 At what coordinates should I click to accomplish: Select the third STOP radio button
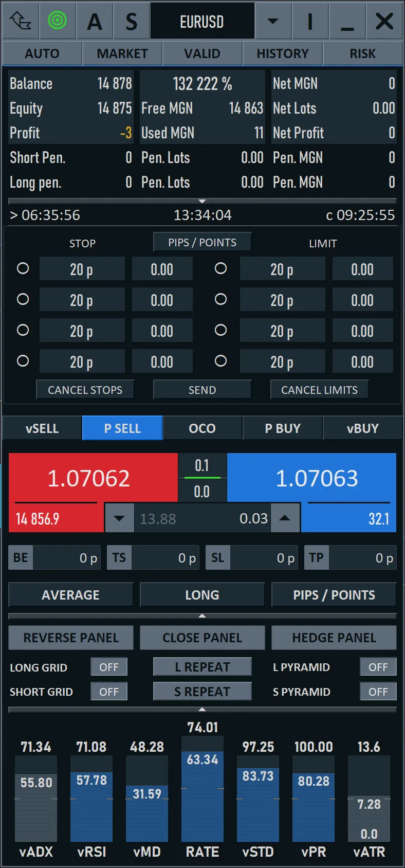tap(23, 330)
